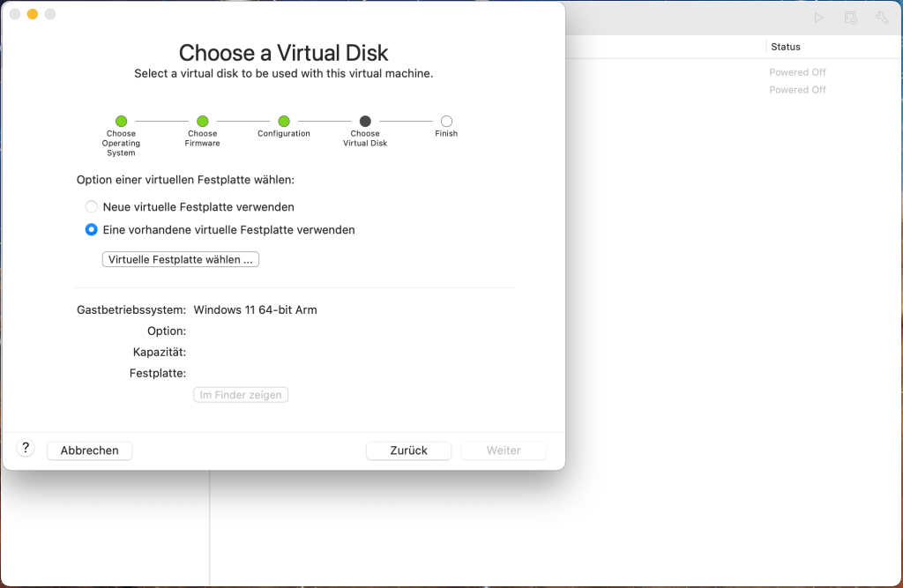Click the Finish step circle
903x588 pixels.
(x=446, y=122)
